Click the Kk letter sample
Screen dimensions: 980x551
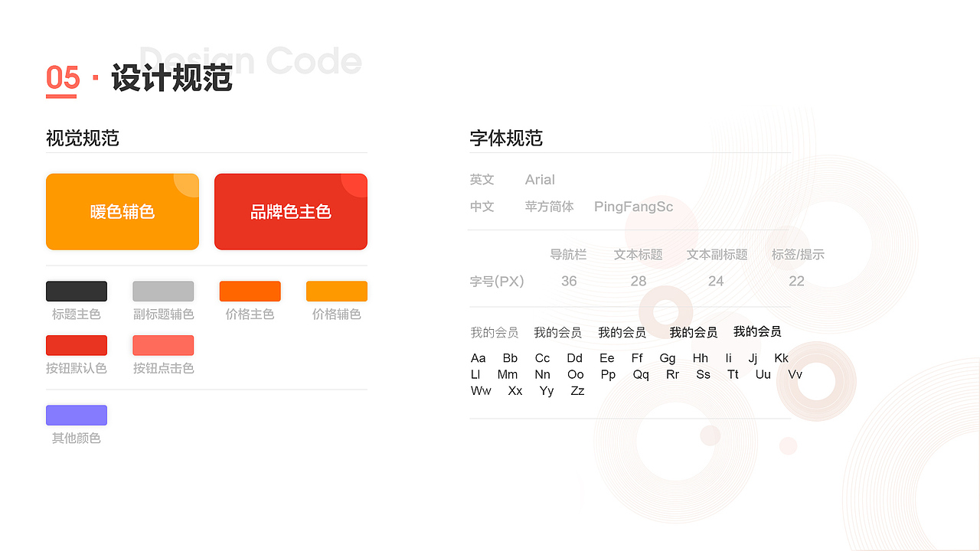[781, 358]
